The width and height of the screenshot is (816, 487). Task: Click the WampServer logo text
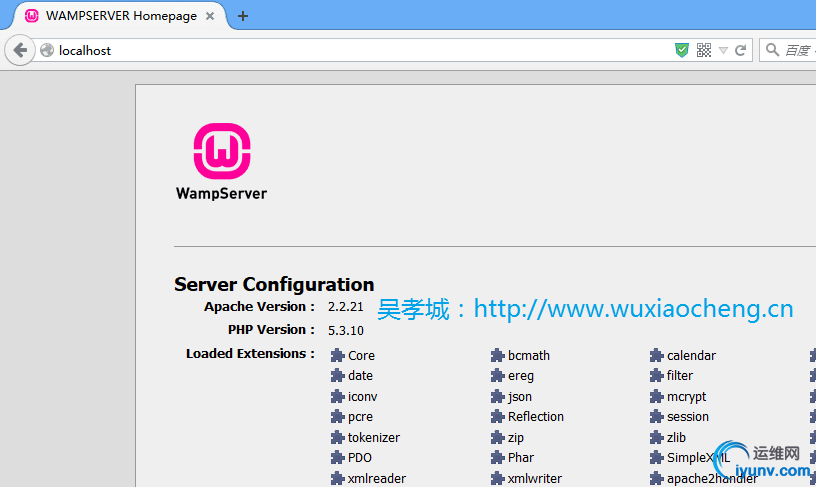click(x=221, y=194)
